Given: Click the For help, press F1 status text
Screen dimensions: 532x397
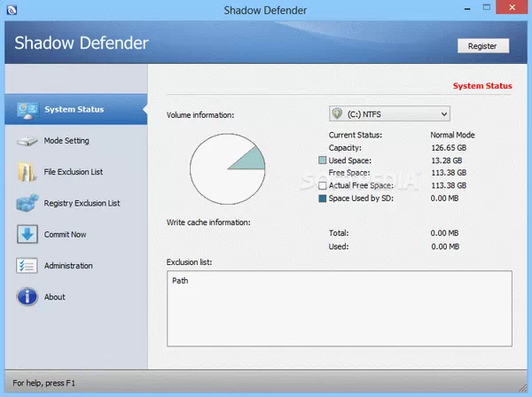Looking at the screenshot, I should click(43, 383).
